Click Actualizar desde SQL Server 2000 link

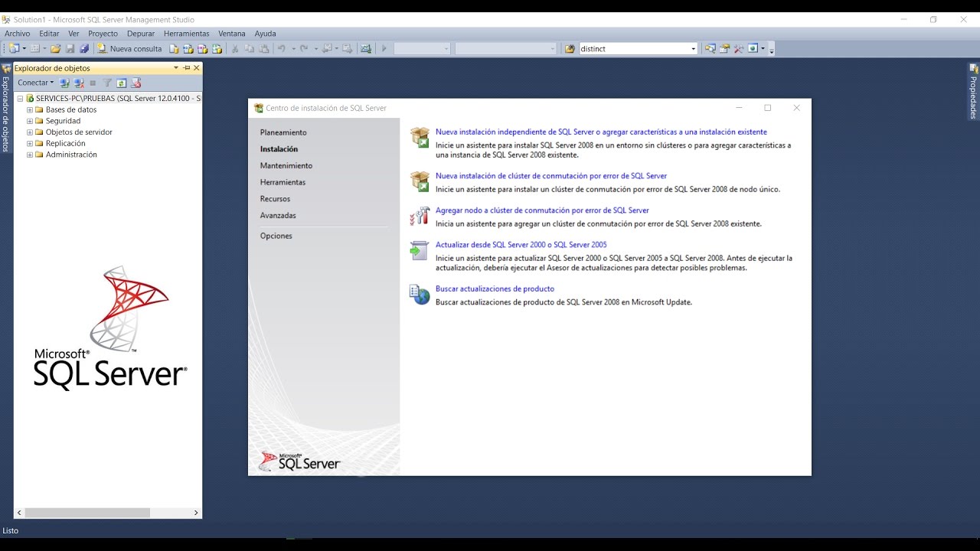click(x=521, y=245)
